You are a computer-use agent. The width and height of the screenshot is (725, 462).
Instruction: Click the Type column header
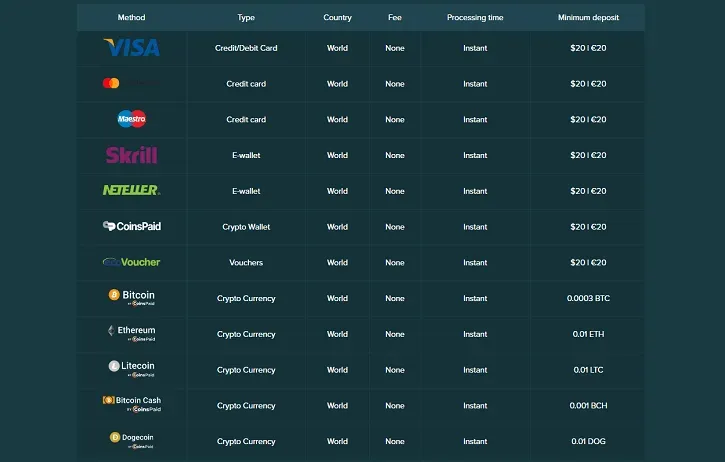[x=246, y=18]
